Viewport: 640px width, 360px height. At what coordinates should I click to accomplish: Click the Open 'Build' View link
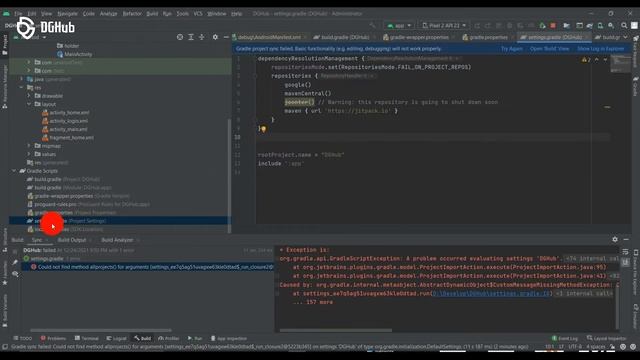pos(549,49)
